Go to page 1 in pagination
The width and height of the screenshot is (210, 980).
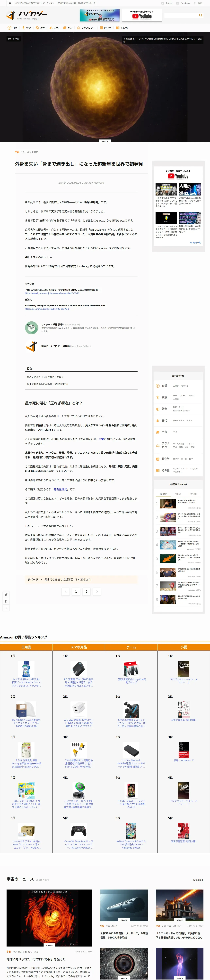[76, 591]
